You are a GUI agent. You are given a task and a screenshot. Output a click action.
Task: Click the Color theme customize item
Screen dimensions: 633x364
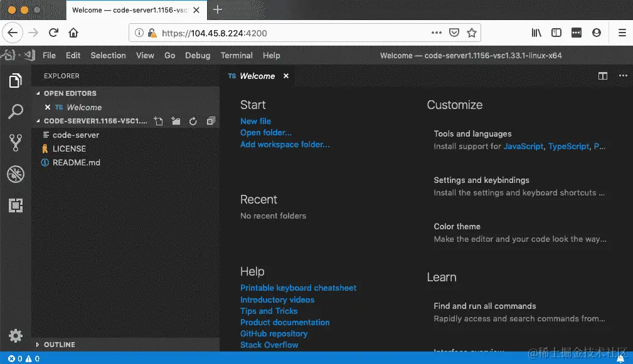pyautogui.click(x=520, y=232)
